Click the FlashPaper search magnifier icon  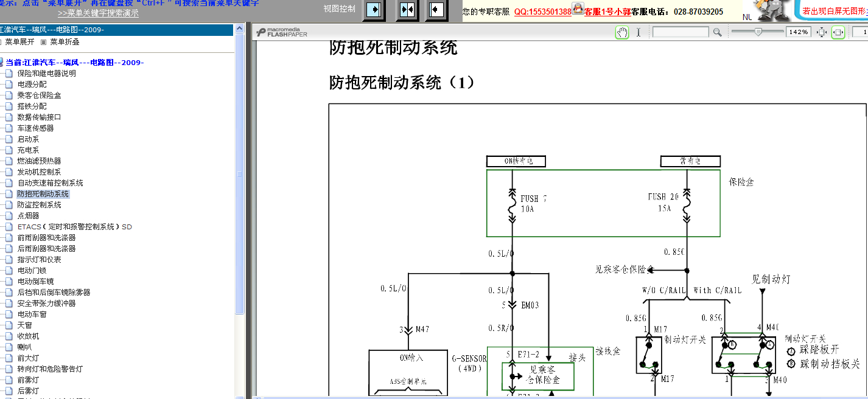pos(718,32)
